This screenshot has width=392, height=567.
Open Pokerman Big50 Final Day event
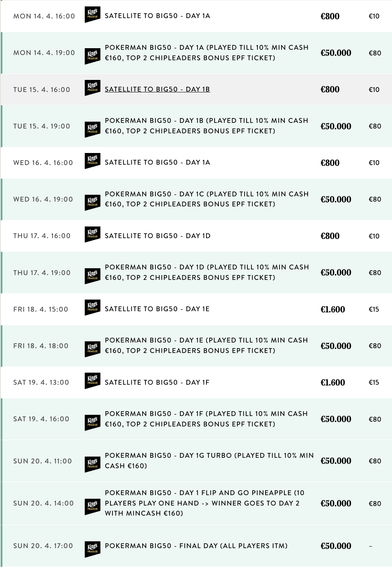click(x=196, y=546)
